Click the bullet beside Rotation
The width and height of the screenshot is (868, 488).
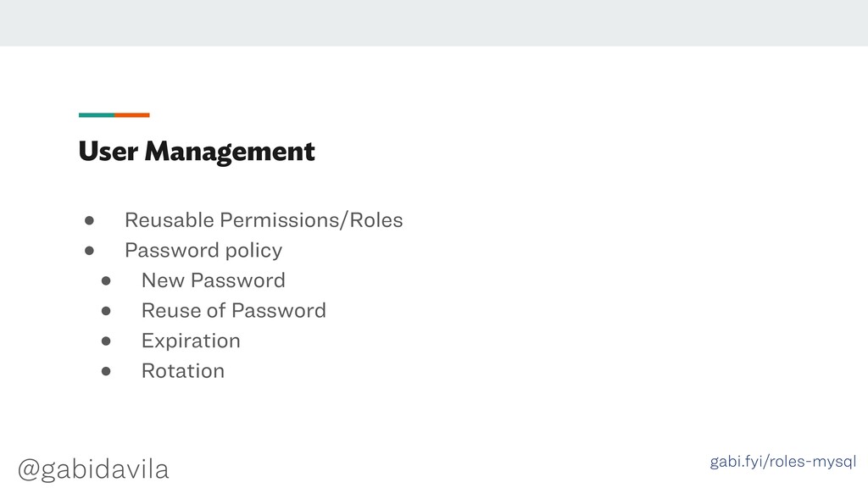(x=106, y=371)
